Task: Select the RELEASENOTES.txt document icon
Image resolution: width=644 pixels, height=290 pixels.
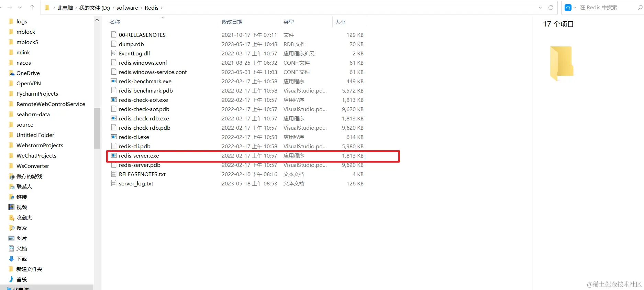Action: coord(114,174)
